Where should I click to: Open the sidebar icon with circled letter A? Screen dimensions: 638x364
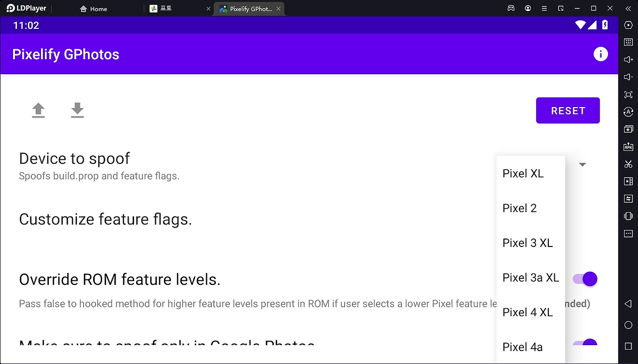tap(628, 112)
